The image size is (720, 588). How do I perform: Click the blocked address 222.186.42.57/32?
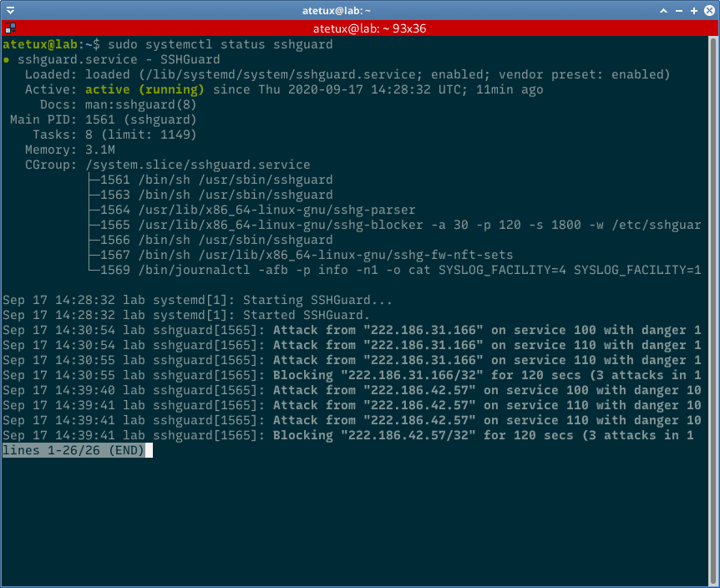coord(409,435)
